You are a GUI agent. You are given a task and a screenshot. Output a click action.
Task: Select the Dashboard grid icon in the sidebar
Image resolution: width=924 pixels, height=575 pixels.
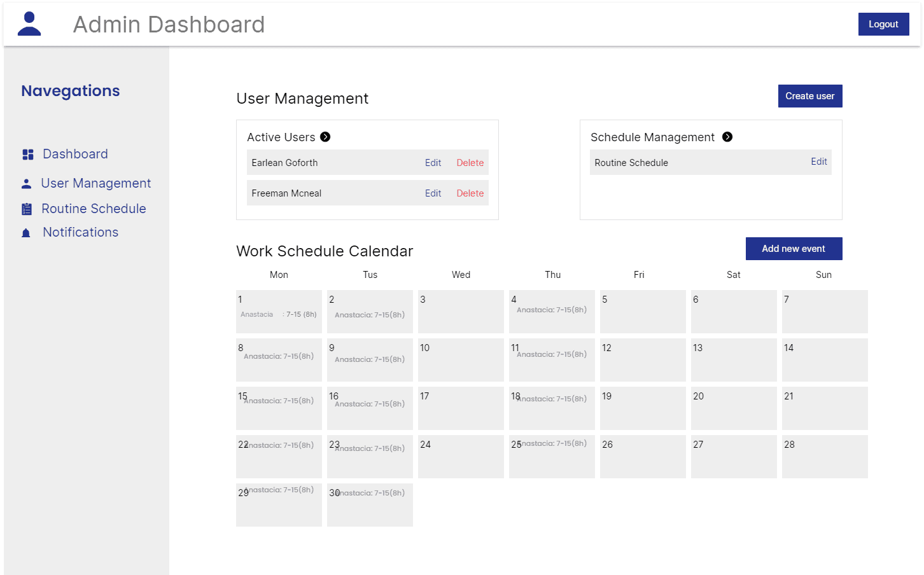pyautogui.click(x=28, y=154)
